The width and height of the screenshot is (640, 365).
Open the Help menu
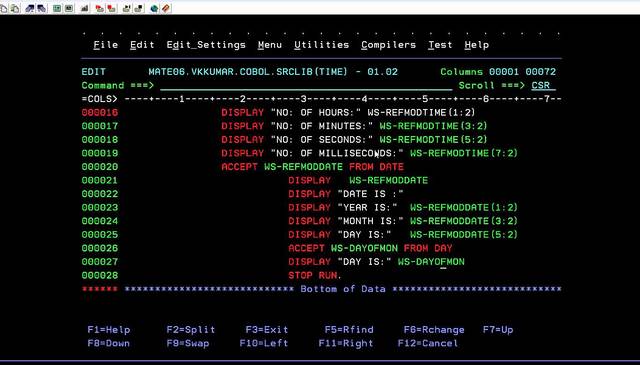coord(477,45)
